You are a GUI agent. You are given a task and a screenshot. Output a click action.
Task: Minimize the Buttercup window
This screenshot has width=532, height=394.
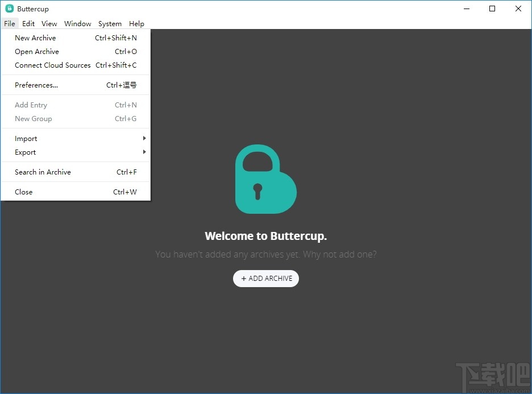click(x=467, y=9)
